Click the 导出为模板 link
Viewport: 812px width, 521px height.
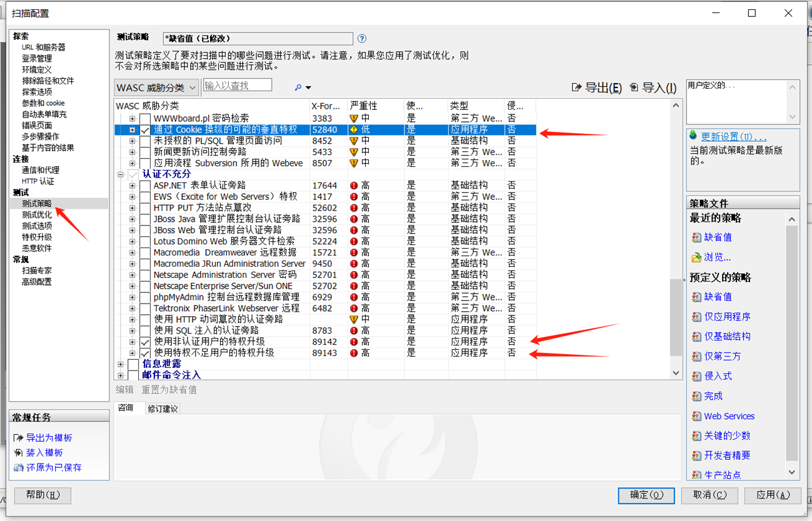pos(49,438)
